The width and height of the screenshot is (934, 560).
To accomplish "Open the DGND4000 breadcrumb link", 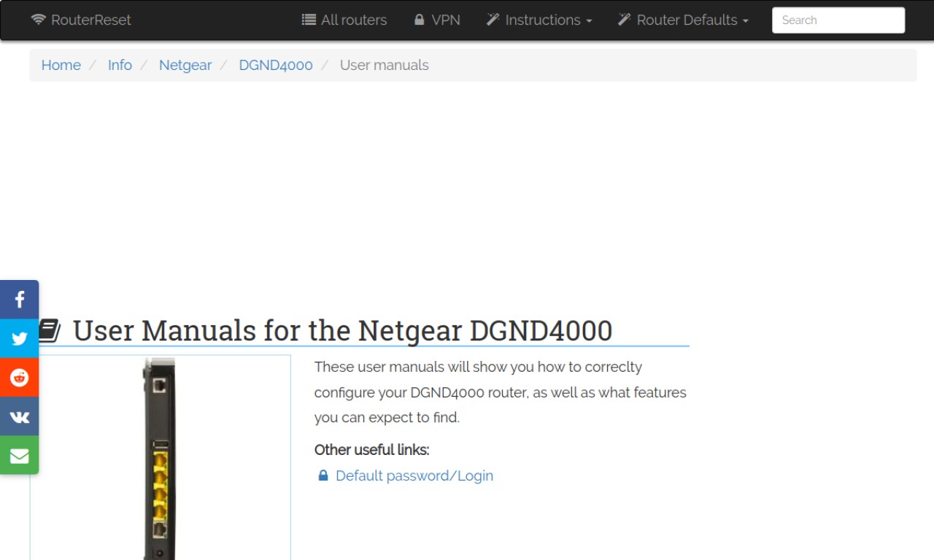I will pos(276,65).
